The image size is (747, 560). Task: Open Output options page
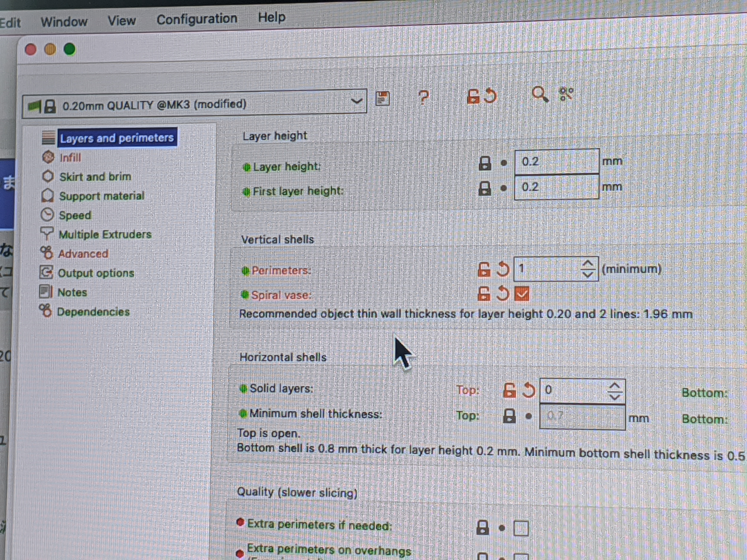96,273
